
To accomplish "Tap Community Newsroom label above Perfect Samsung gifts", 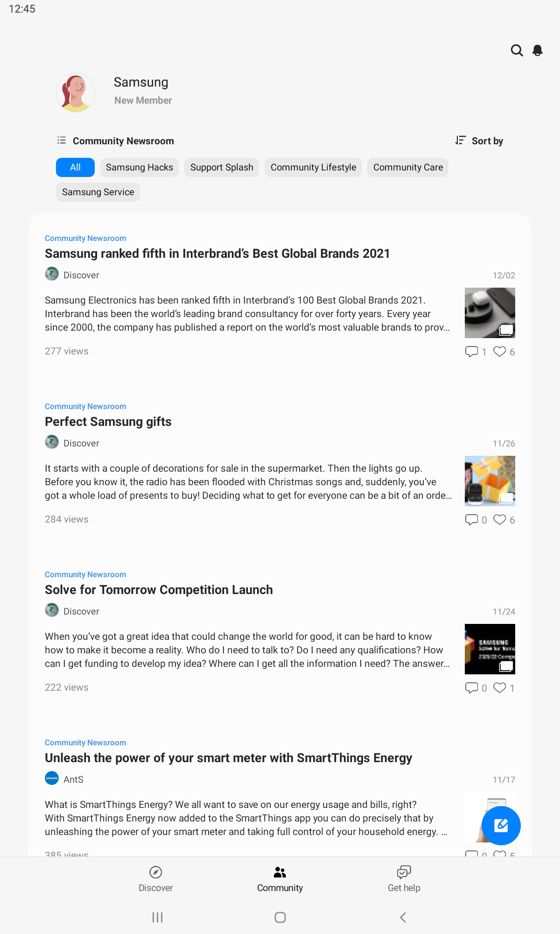I will tap(85, 406).
